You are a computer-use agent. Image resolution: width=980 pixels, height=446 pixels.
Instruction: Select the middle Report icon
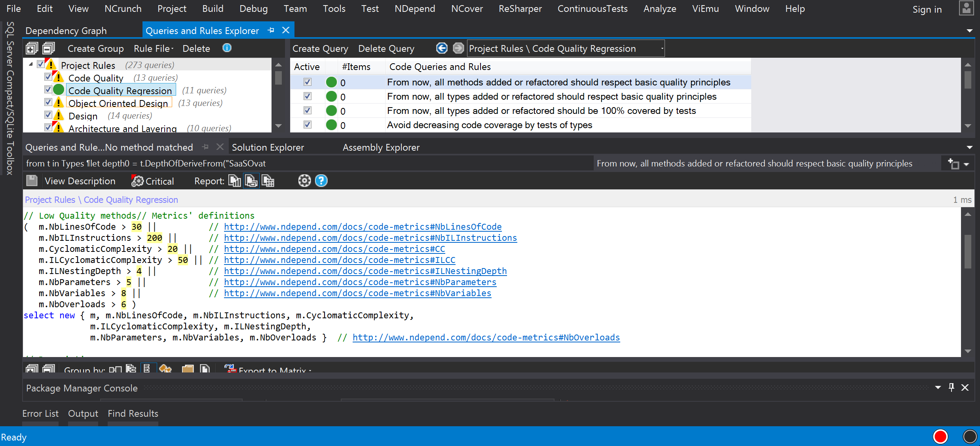[251, 181]
